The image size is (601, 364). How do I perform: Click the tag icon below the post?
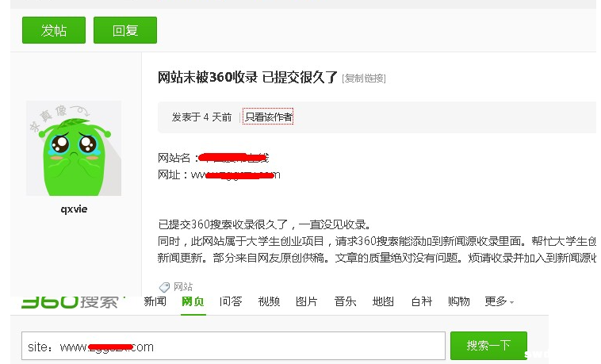pyautogui.click(x=164, y=286)
